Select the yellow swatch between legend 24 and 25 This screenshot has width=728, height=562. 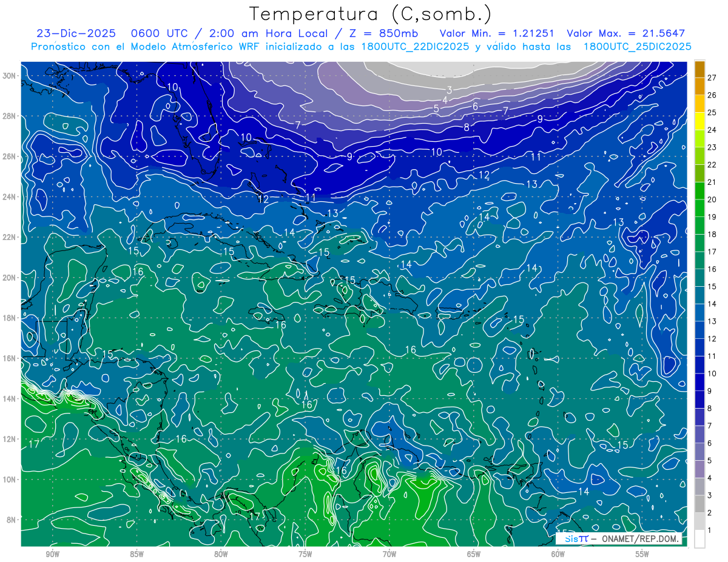click(699, 121)
